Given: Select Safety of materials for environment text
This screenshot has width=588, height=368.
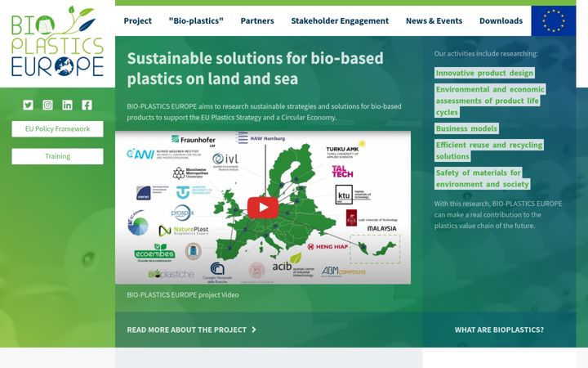Looking at the screenshot, I should pos(483,178).
